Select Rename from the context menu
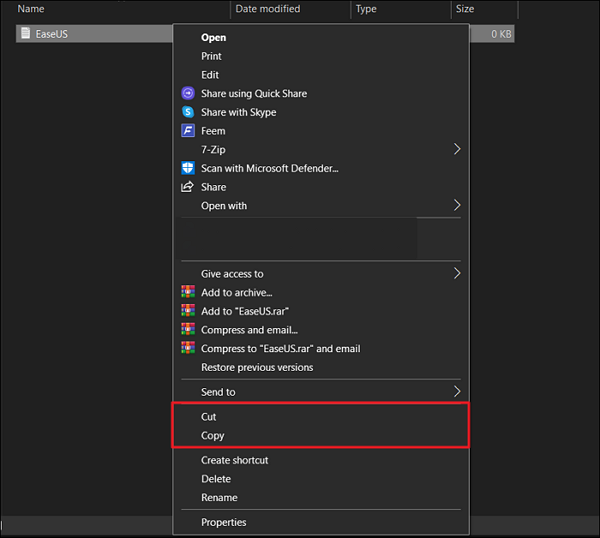 click(x=219, y=498)
